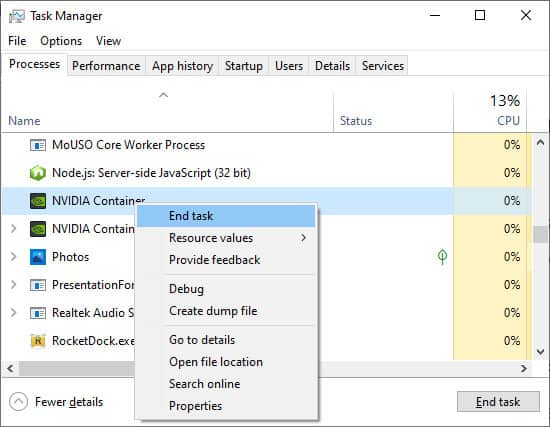Click 0% CPU value for Node.js
Viewport: 550px width, 427px height.
coord(512,173)
